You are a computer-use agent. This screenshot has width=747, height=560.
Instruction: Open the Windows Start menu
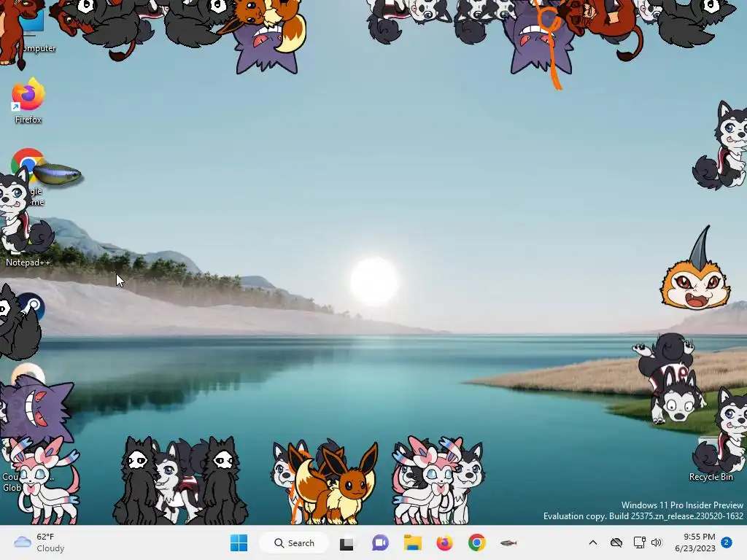239,542
